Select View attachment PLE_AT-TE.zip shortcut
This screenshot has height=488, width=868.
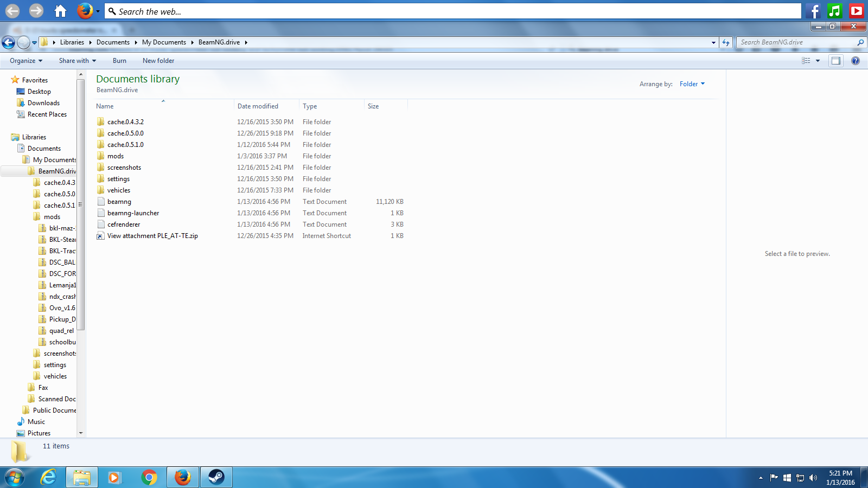[x=152, y=236]
